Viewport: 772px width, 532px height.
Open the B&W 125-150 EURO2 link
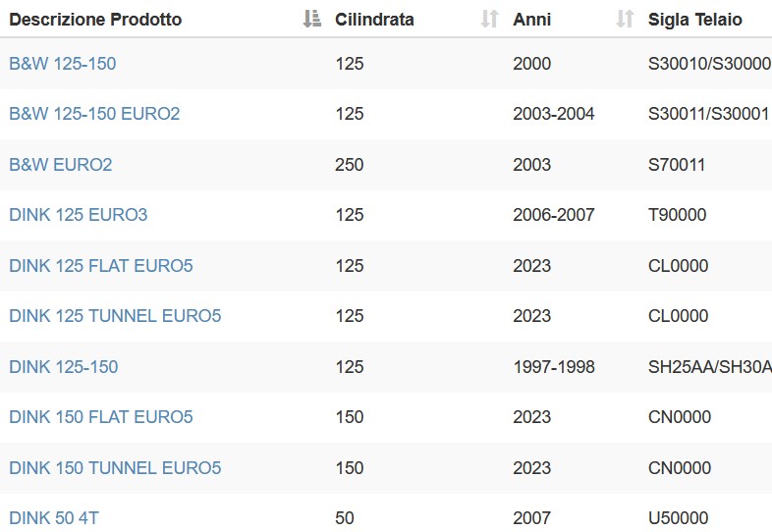pyautogui.click(x=94, y=114)
